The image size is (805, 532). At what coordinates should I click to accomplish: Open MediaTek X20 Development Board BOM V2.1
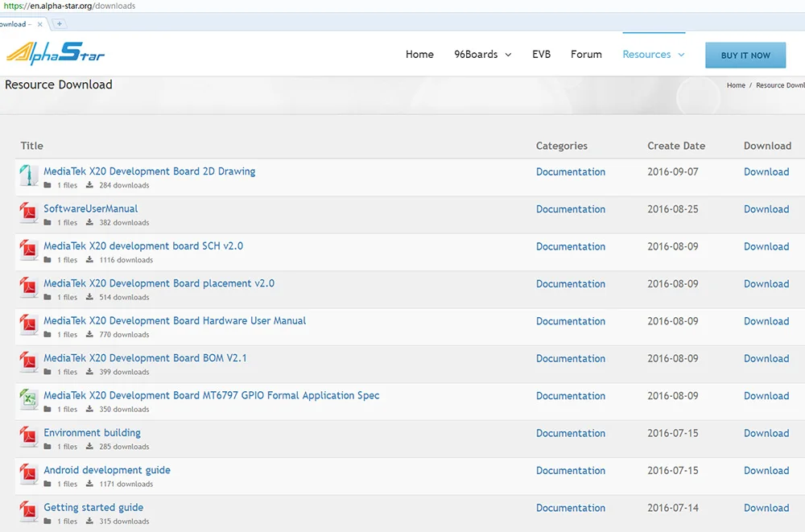pyautogui.click(x=145, y=358)
